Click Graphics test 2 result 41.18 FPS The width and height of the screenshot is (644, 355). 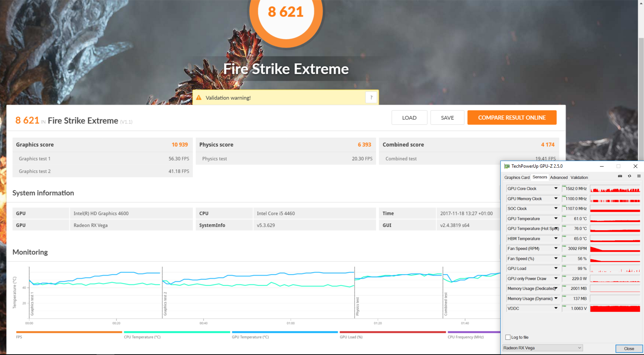pos(179,171)
